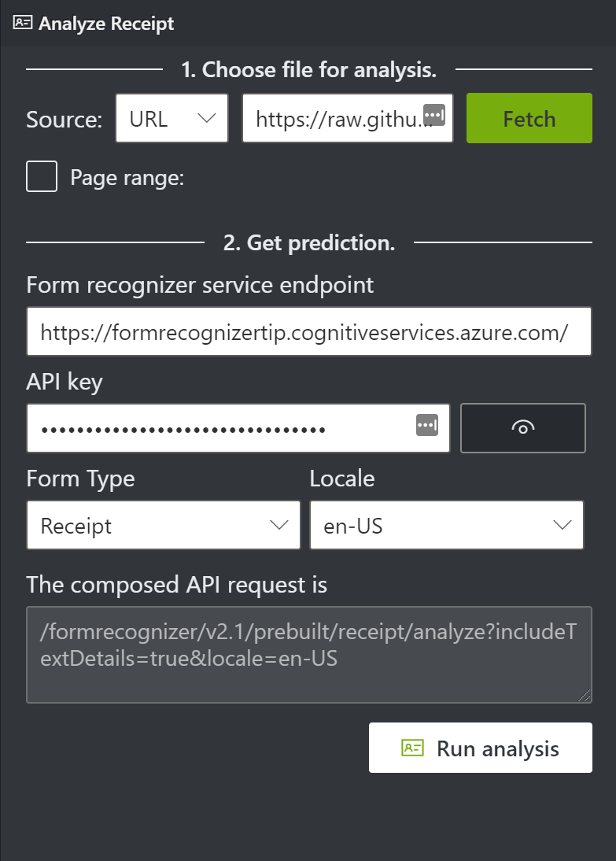Click the Analyze Receipt card icon in header
616x861 pixels.
[x=23, y=23]
